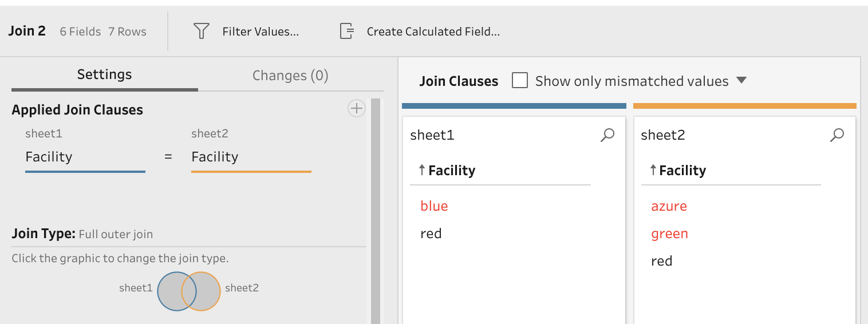Click the Venn diagram join type graphic
Screen dimensions: 868x324
pyautogui.click(x=189, y=291)
